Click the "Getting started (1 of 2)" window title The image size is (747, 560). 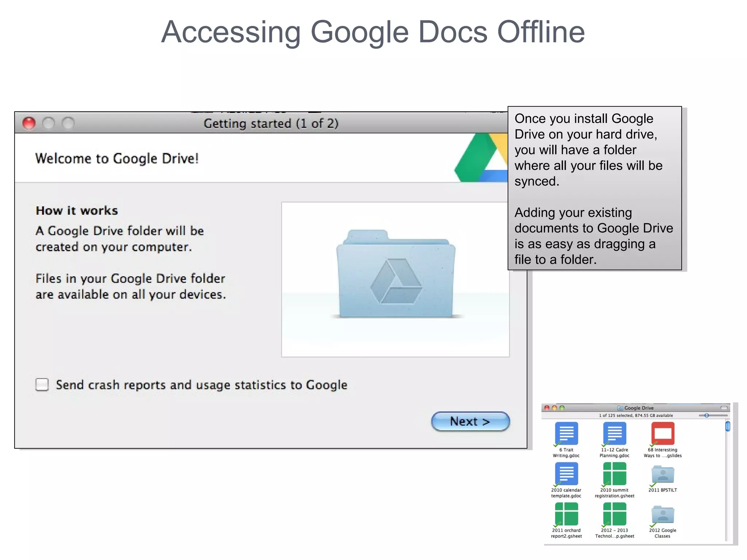(x=271, y=124)
